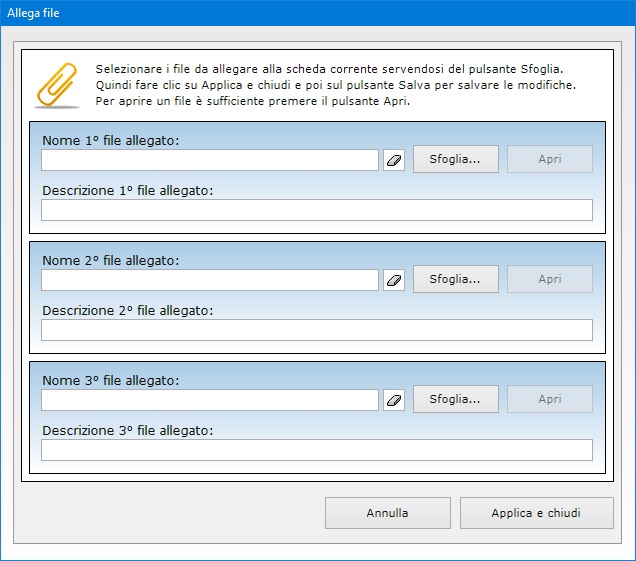Click Sfoglia in the 3rd file section

[x=455, y=399]
